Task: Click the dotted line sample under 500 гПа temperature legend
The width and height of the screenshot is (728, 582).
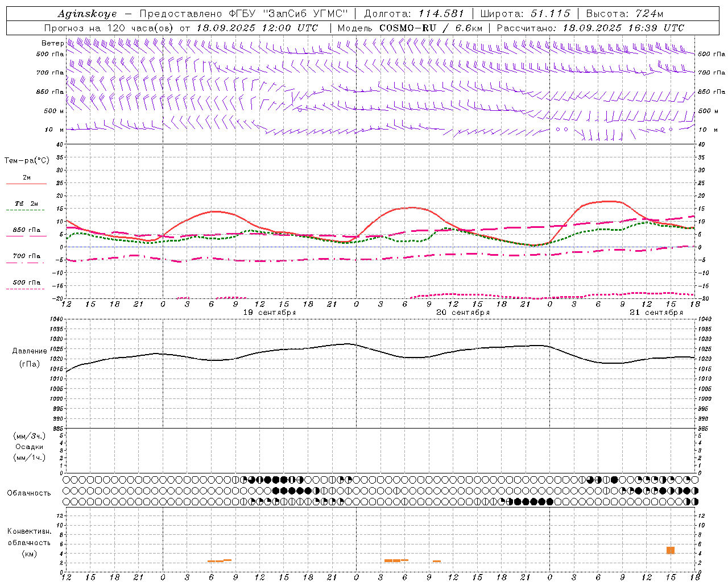Action: tap(25, 289)
